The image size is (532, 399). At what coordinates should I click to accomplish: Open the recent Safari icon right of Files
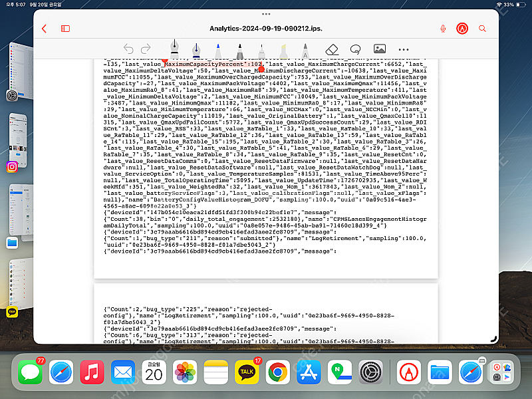(x=471, y=372)
